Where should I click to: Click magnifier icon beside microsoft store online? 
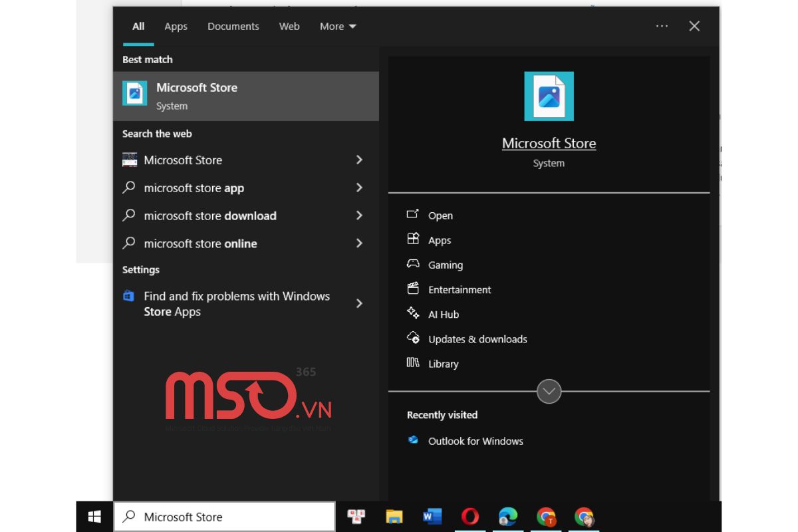(129, 243)
